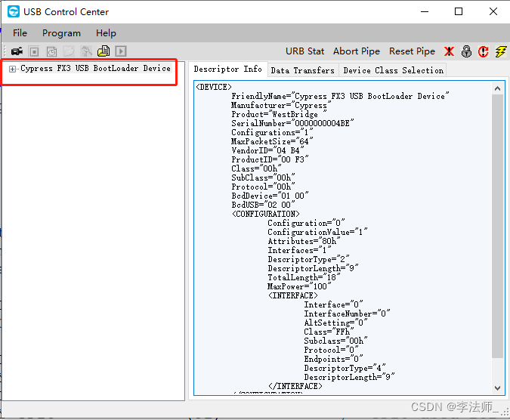Close the USB Control Center window
Viewport: 510px width, 420px height.
click(493, 11)
